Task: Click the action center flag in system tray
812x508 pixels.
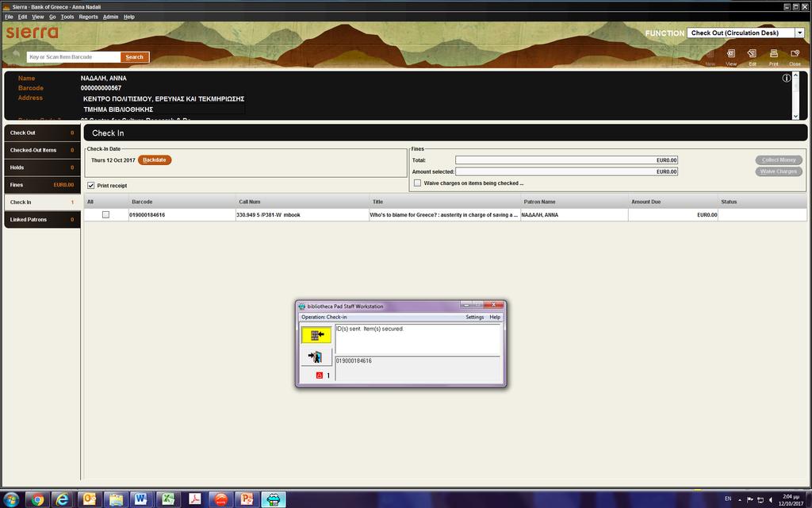Action: (750, 500)
